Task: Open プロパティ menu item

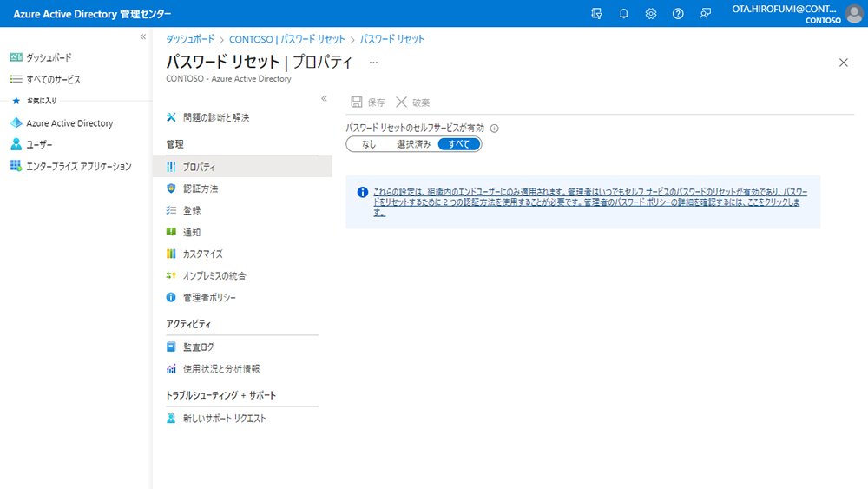Action: coord(242,166)
